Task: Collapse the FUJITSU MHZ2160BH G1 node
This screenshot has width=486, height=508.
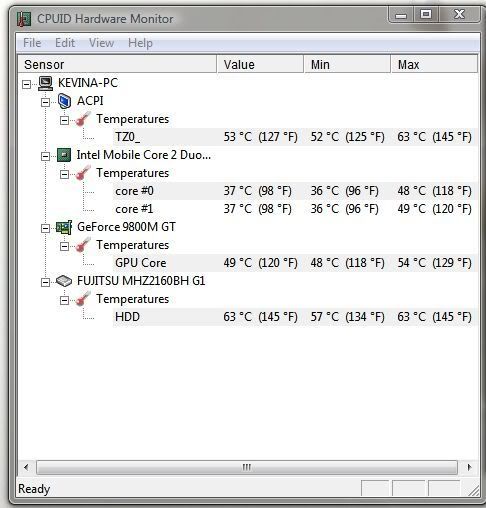Action: [45, 282]
